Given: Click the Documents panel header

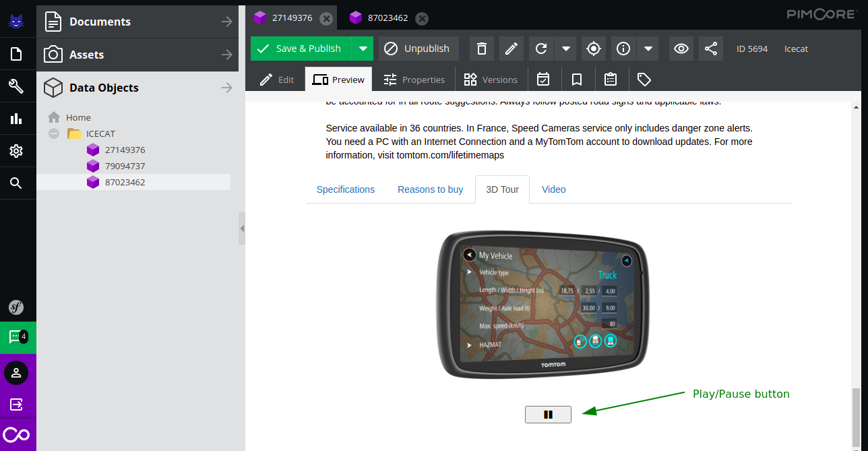Looking at the screenshot, I should pos(137,22).
